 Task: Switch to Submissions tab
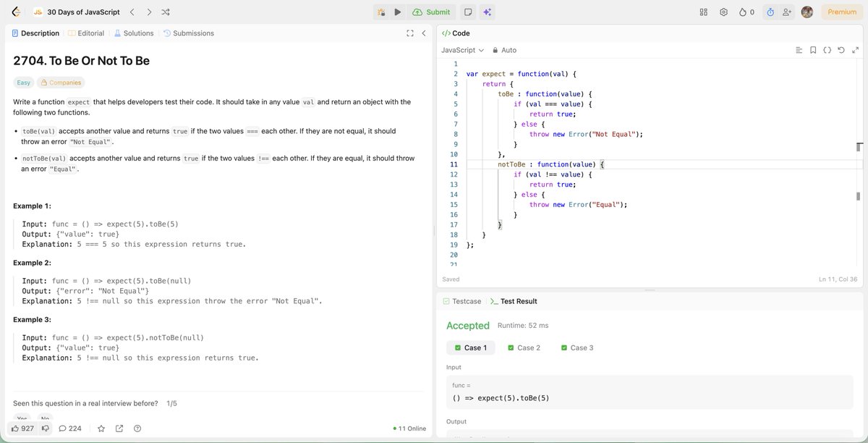[x=189, y=33]
